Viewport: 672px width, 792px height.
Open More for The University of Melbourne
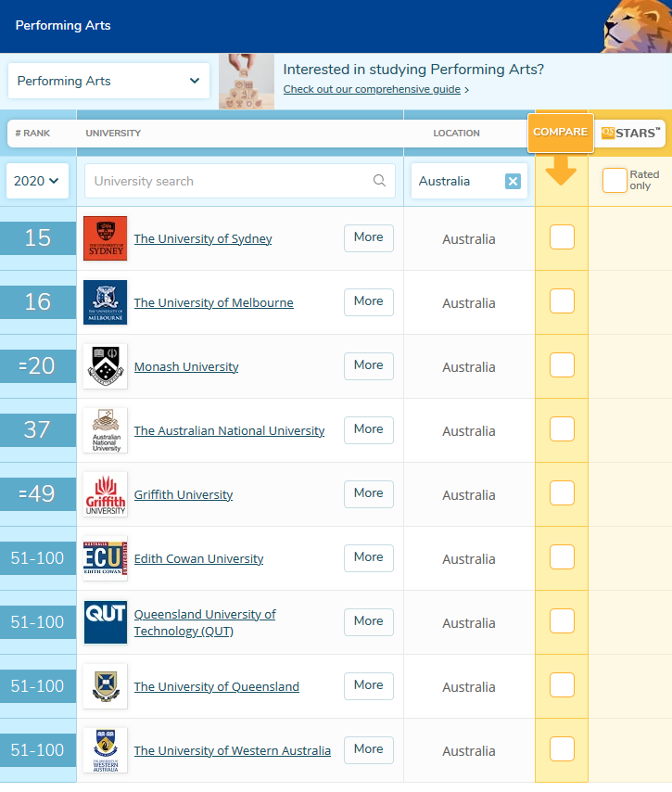pos(369,302)
